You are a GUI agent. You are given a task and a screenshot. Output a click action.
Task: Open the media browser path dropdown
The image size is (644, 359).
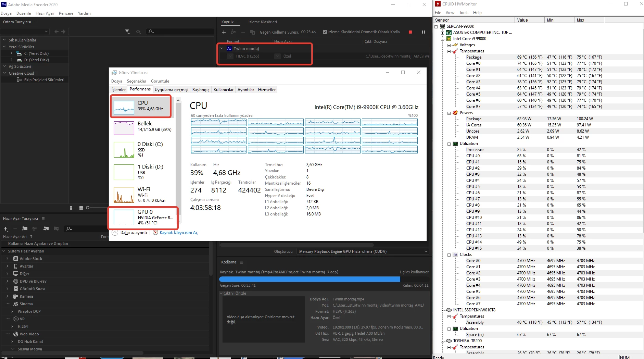tap(25, 32)
